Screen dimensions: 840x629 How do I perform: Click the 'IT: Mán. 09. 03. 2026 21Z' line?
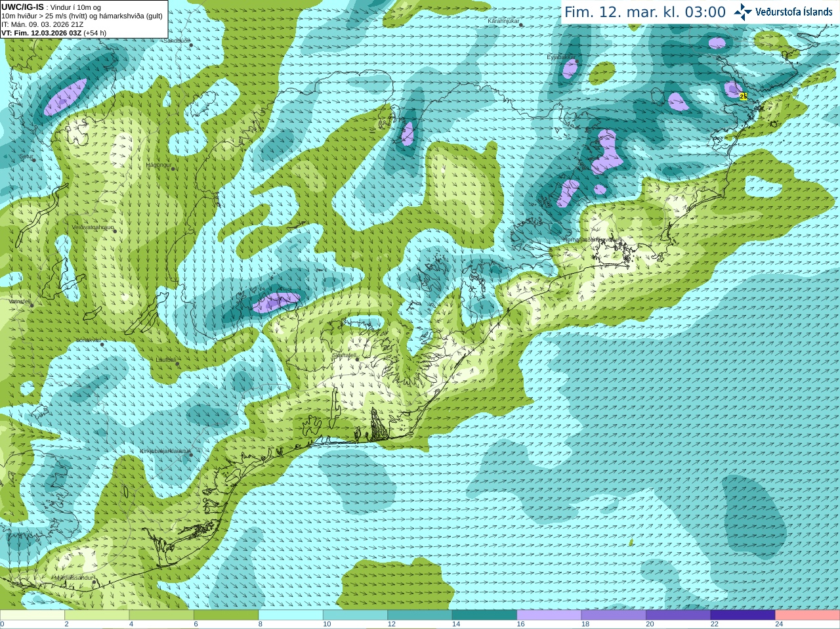42,24
